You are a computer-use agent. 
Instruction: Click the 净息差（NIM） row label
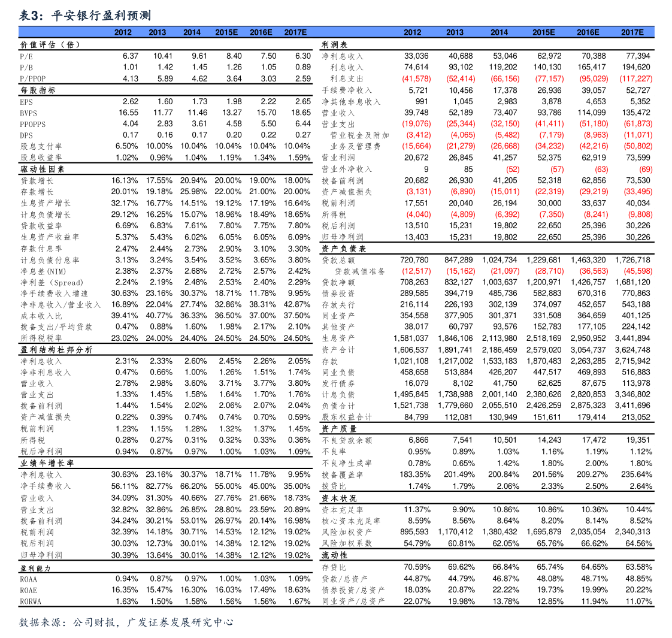tap(42, 271)
